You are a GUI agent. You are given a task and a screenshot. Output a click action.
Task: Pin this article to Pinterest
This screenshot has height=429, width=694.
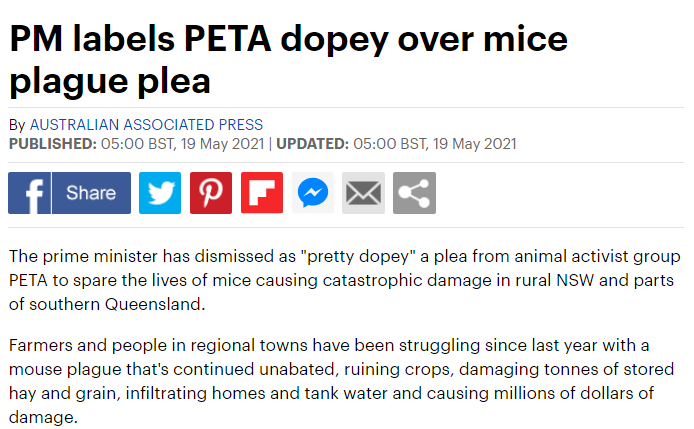pyautogui.click(x=211, y=193)
